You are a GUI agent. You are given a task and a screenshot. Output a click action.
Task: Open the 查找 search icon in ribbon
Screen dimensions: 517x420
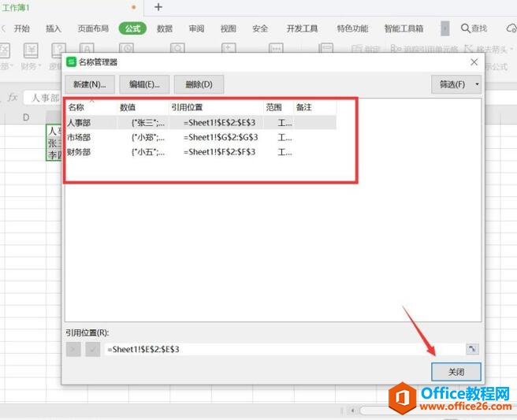474,28
